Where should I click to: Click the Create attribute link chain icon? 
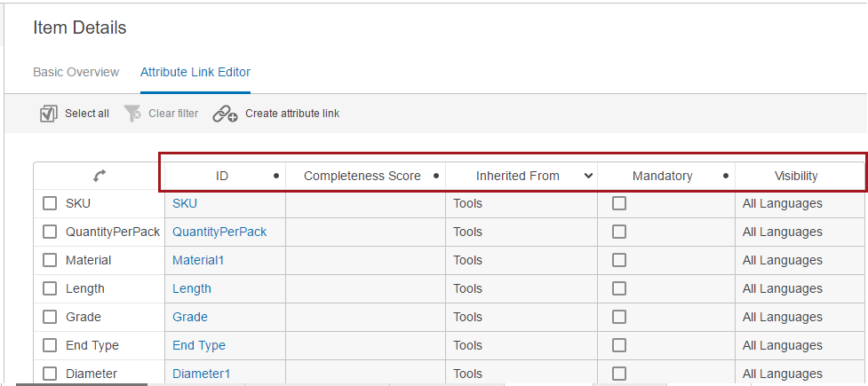tap(226, 114)
